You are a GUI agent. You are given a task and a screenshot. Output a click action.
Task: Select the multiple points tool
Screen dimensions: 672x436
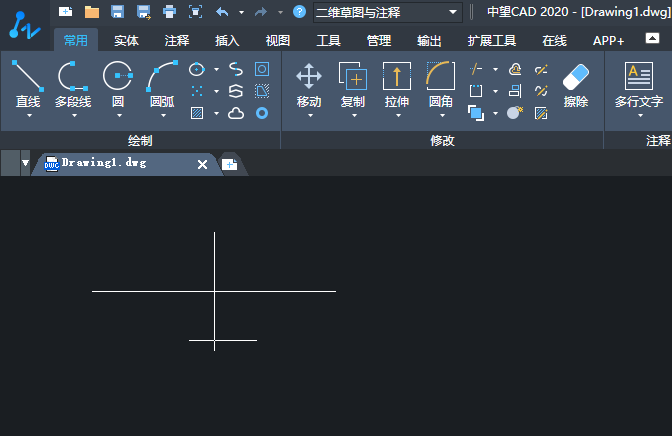(197, 91)
